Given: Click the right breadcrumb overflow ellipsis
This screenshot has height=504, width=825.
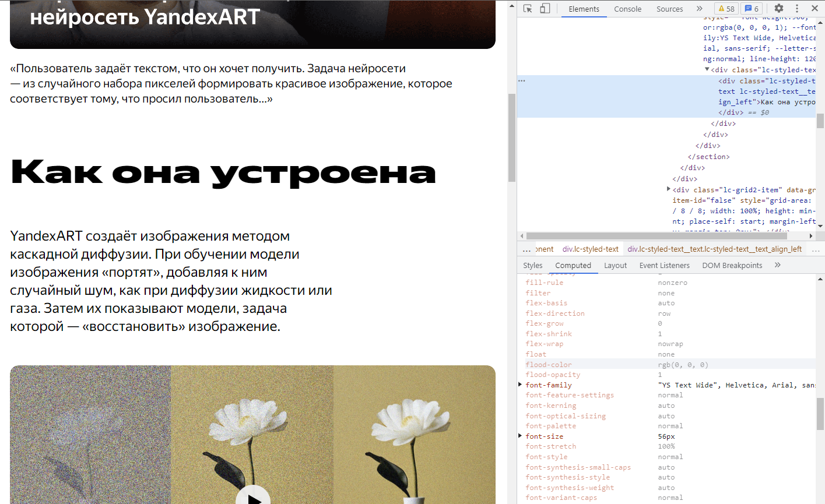Looking at the screenshot, I should (816, 249).
